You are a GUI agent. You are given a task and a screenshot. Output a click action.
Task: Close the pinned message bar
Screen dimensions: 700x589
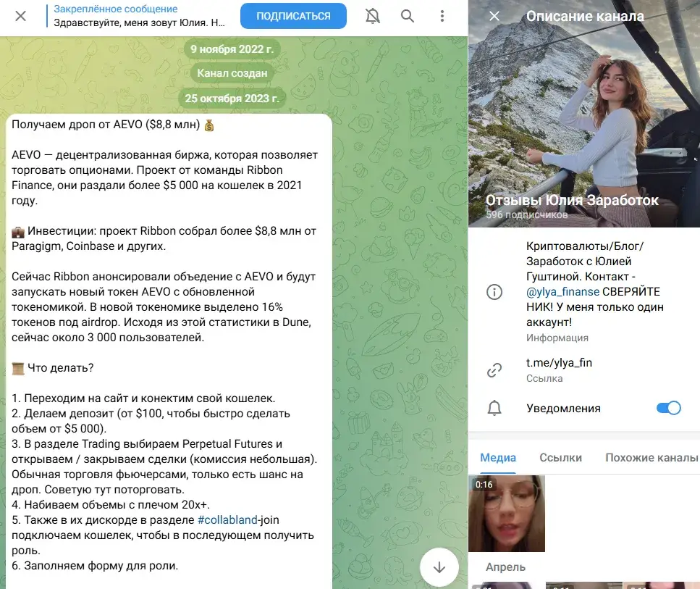pos(20,16)
